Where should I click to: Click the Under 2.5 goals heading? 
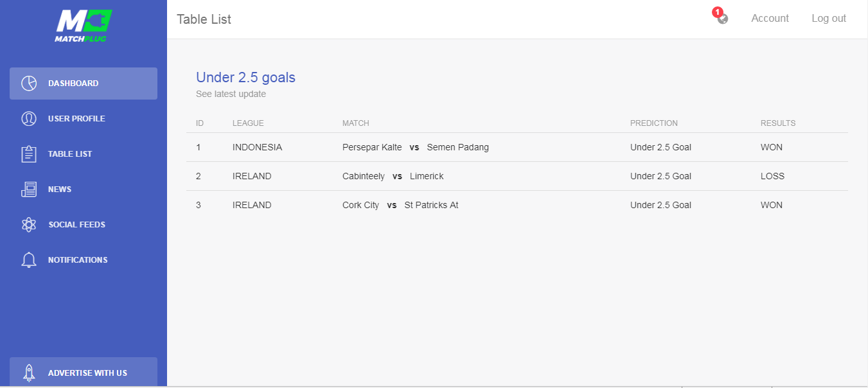(x=245, y=78)
